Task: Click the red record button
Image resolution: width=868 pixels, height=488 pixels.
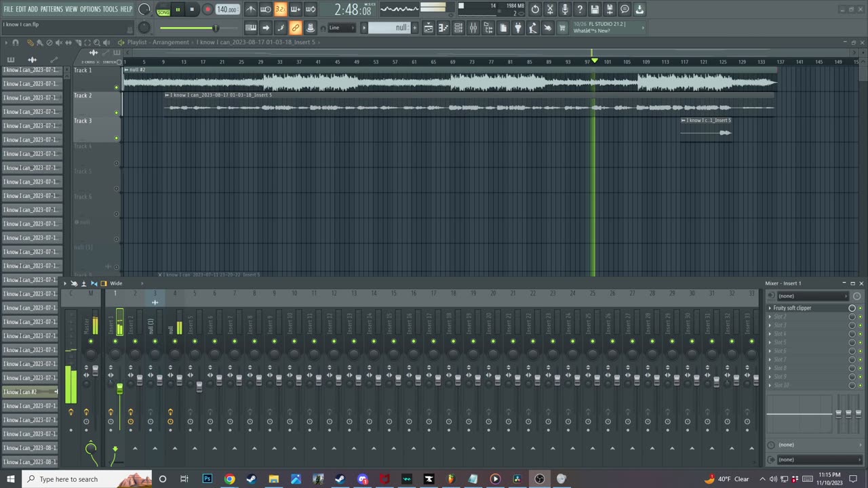Action: click(x=208, y=9)
